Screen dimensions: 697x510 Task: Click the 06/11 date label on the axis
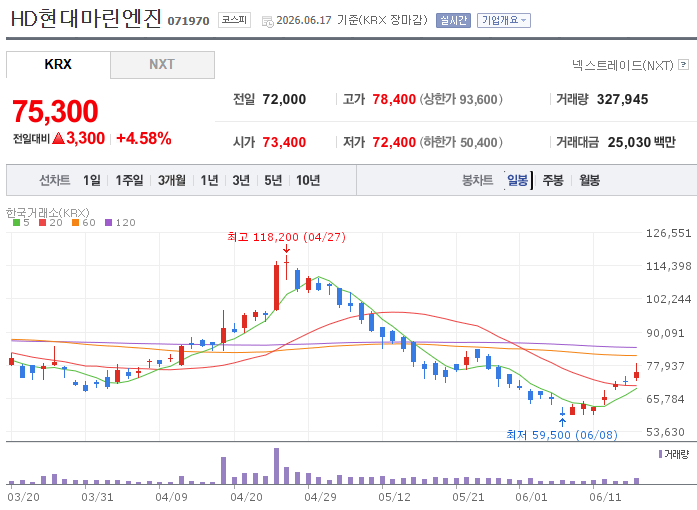[x=605, y=497]
